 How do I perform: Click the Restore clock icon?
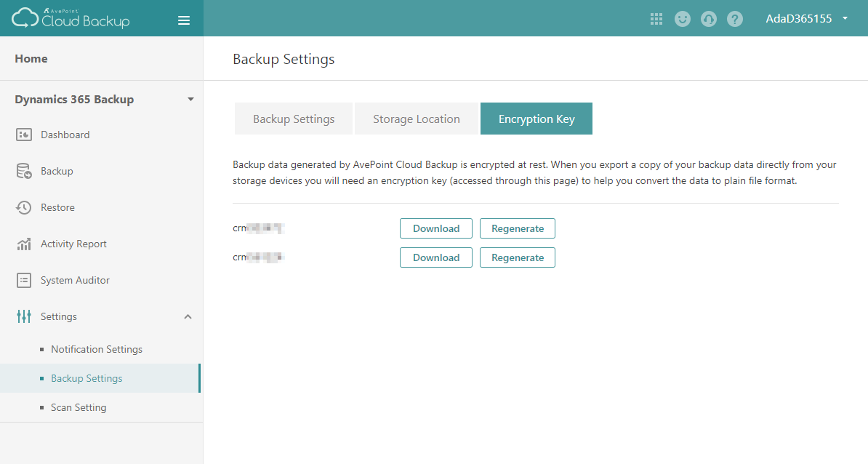[x=24, y=207]
